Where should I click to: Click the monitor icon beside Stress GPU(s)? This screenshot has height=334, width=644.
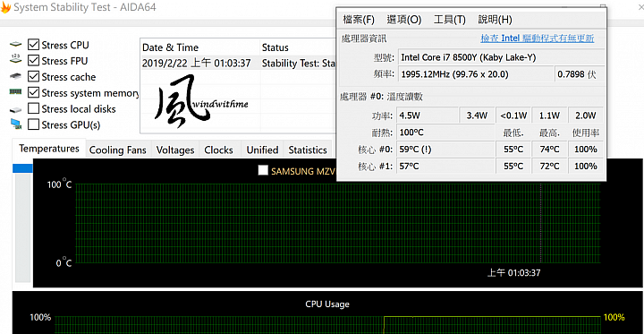point(16,124)
